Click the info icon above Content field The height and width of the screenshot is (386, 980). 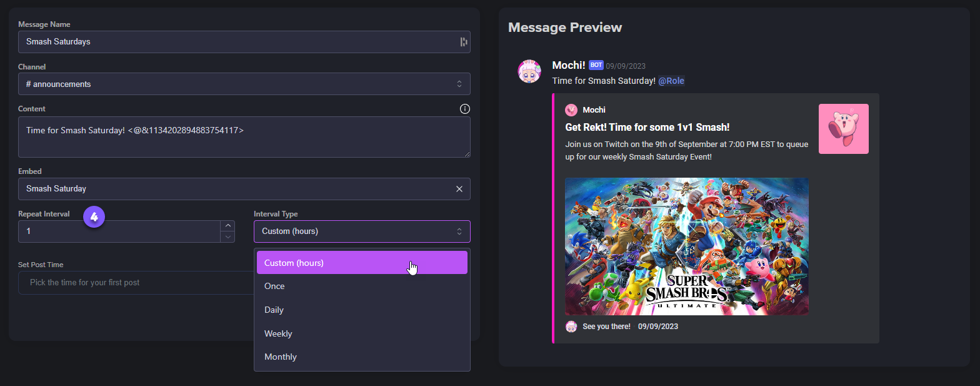464,109
